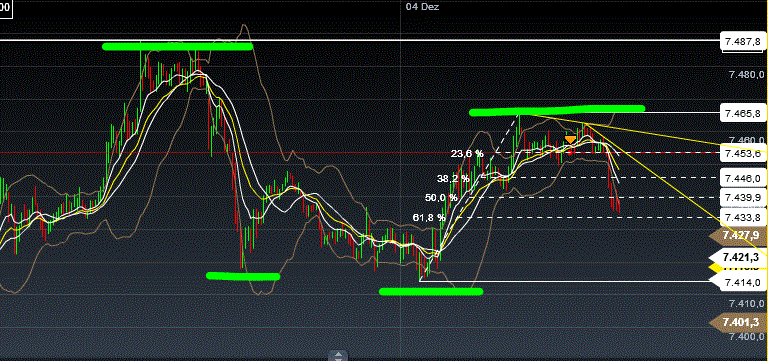Viewport: 768px width, 361px height.
Task: Click the 7.480,0 axis value
Action: point(745,75)
